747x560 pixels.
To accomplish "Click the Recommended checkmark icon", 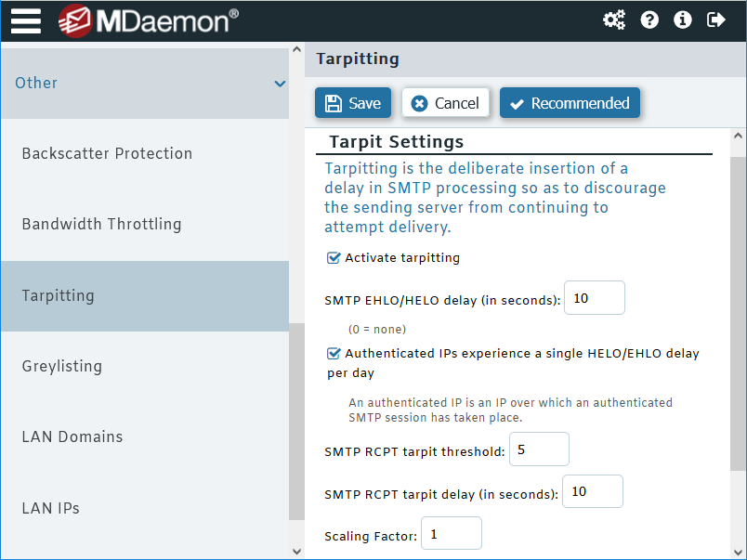I will (515, 103).
